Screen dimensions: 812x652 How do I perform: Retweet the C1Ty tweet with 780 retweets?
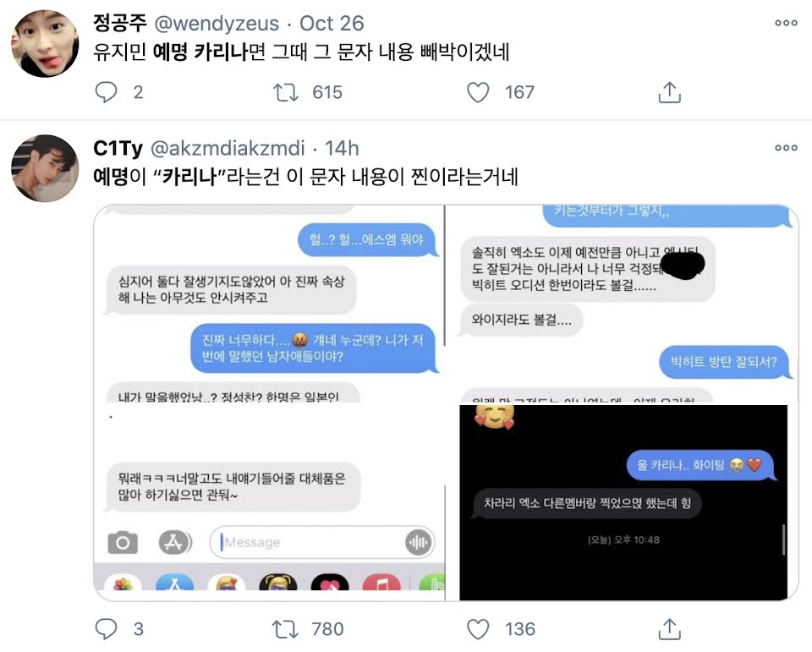tap(285, 629)
